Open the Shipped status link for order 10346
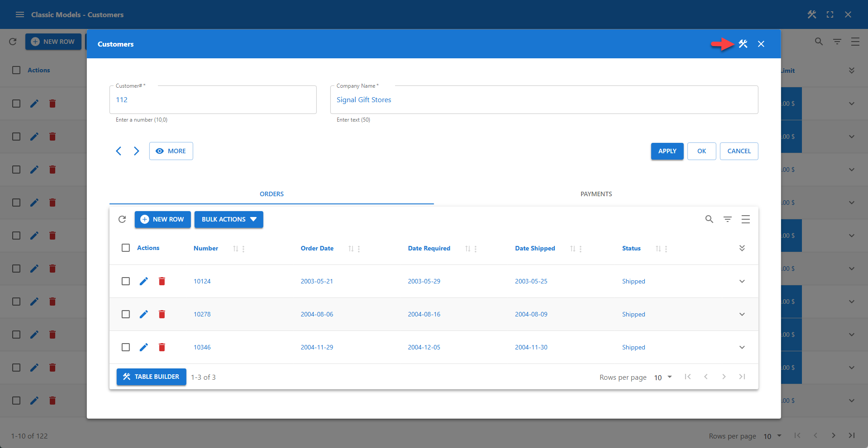Image resolution: width=868 pixels, height=448 pixels. tap(633, 347)
